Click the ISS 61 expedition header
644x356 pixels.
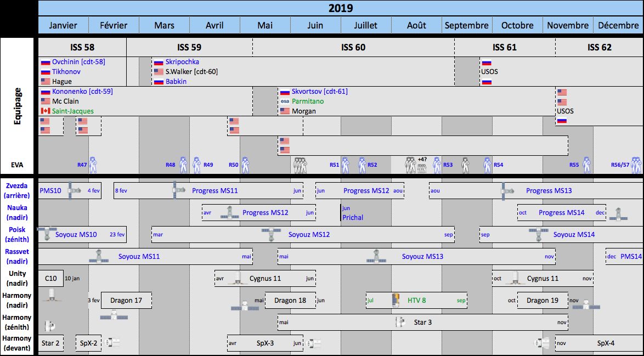pyautogui.click(x=505, y=47)
